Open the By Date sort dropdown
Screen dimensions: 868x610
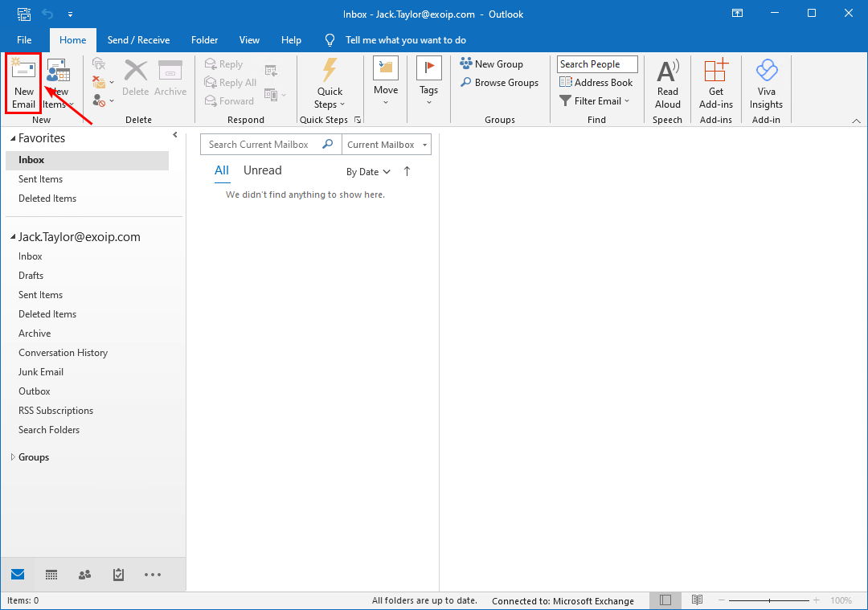368,172
